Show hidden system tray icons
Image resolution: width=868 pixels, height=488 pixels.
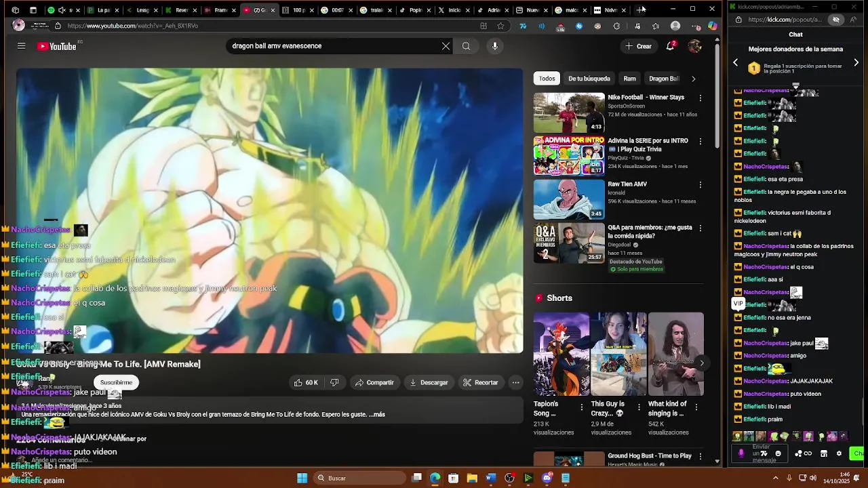(776, 478)
